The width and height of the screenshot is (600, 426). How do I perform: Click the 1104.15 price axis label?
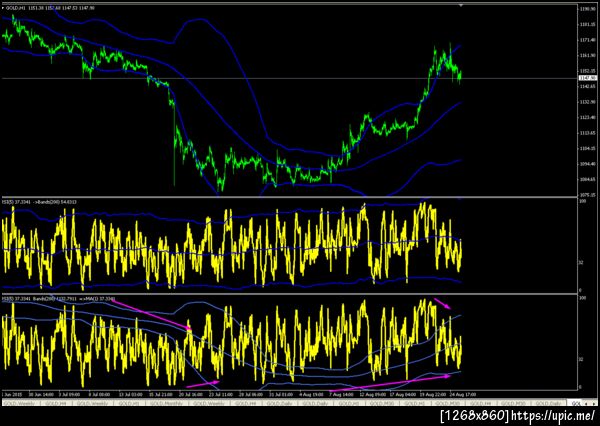[587, 149]
